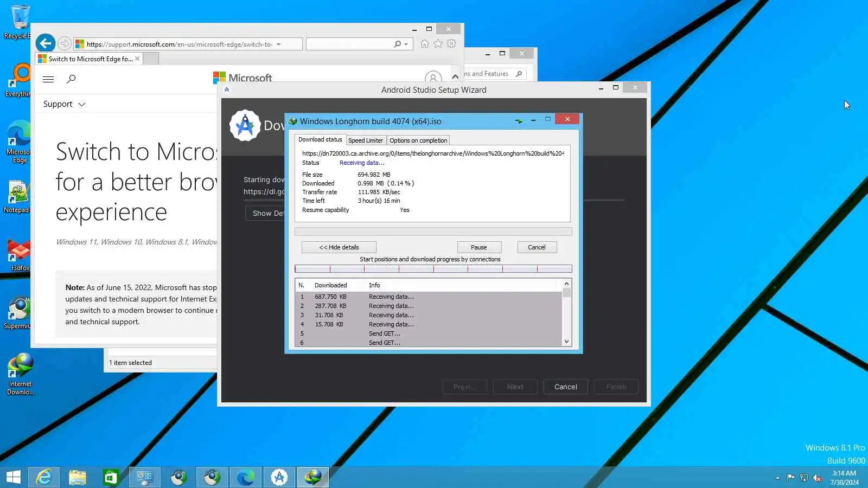Expand the Support dropdown on the Microsoft page
868x488 pixels.
64,104
